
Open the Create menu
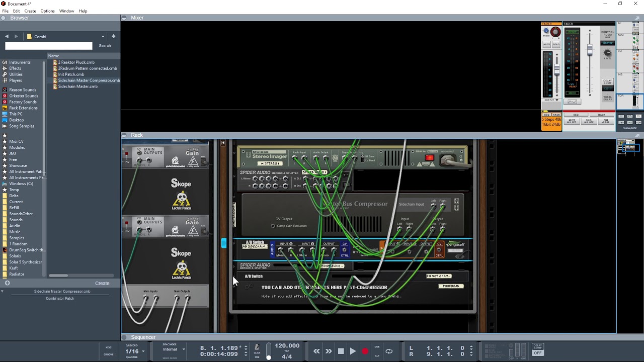[x=30, y=11]
